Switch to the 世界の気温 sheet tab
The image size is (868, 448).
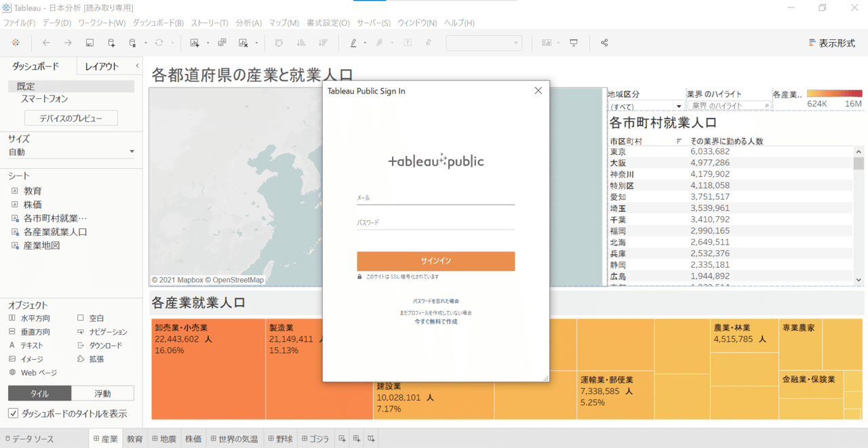click(234, 439)
